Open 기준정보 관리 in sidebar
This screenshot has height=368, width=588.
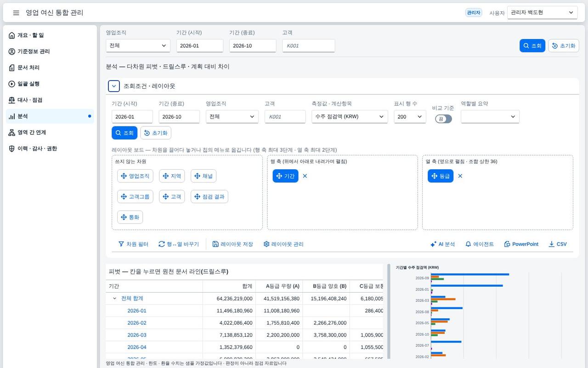pyautogui.click(x=50, y=52)
